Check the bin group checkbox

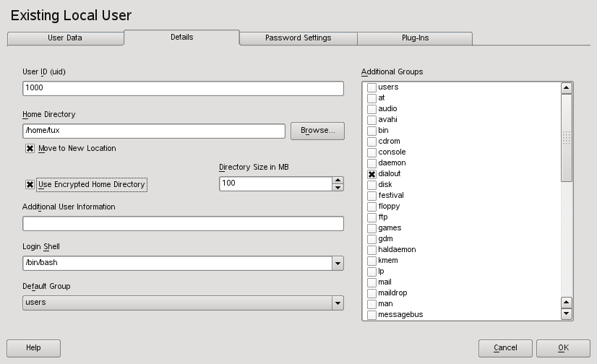371,131
